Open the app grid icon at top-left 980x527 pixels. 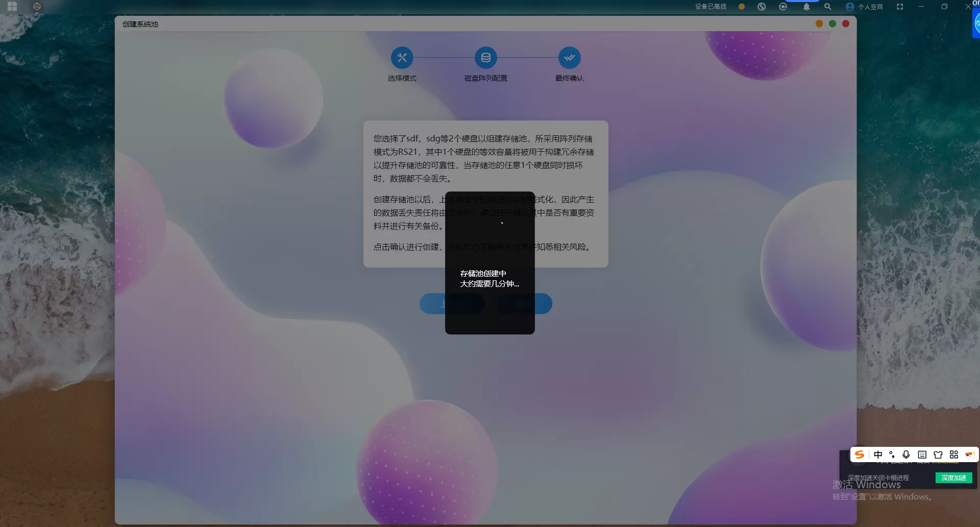click(12, 7)
